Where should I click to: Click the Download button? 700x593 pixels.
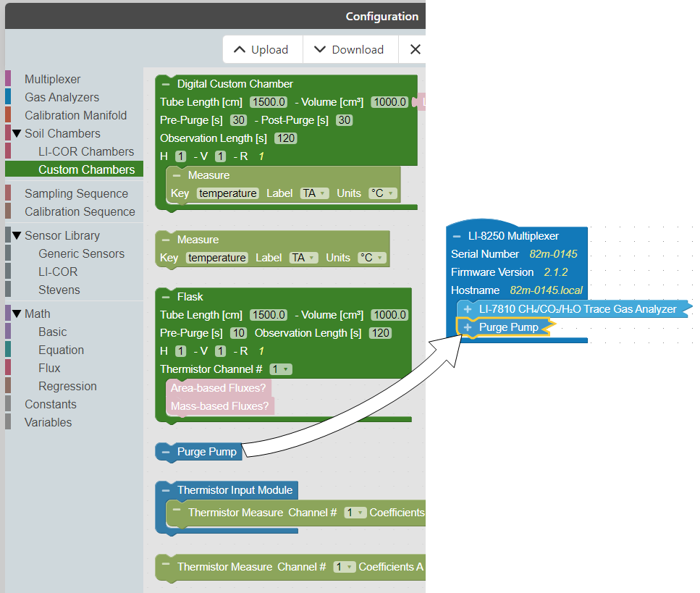(350, 49)
